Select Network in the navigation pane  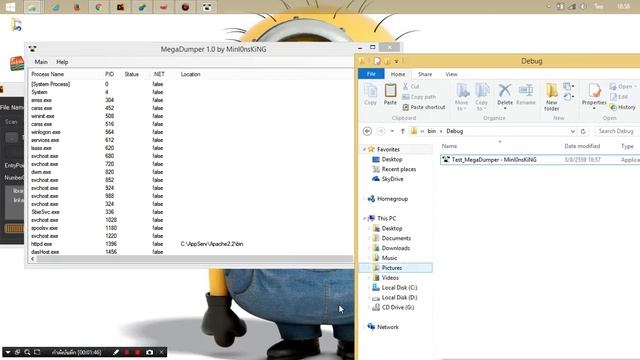click(x=388, y=327)
